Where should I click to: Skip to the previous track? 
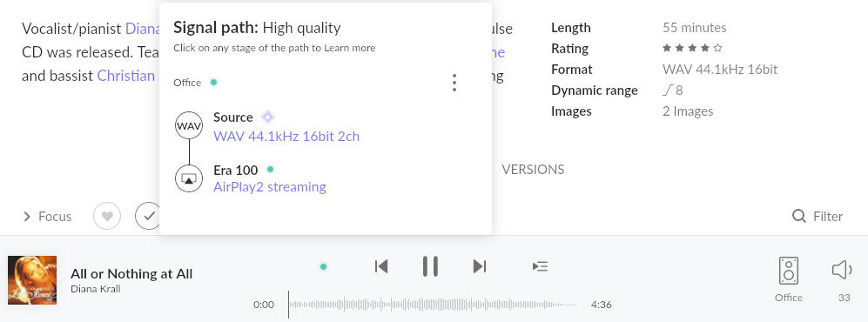click(380, 266)
